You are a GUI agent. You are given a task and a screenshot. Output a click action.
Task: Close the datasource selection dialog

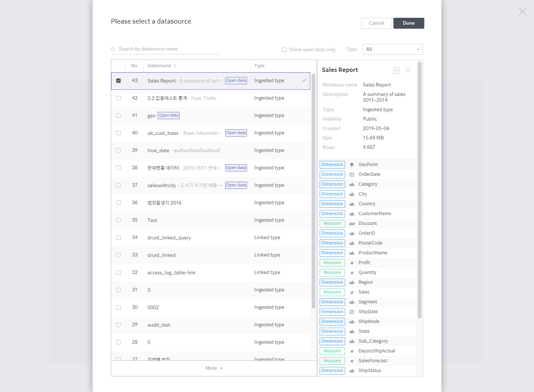522,12
